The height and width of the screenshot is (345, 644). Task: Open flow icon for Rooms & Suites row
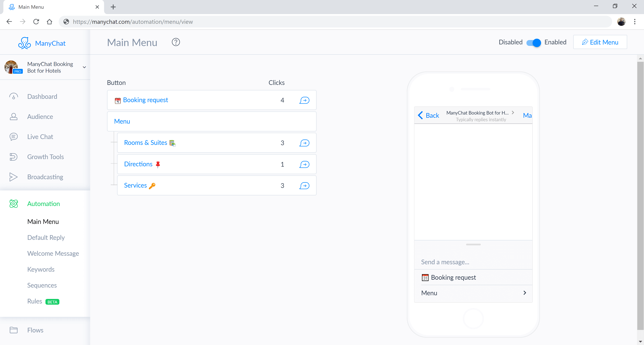[304, 143]
